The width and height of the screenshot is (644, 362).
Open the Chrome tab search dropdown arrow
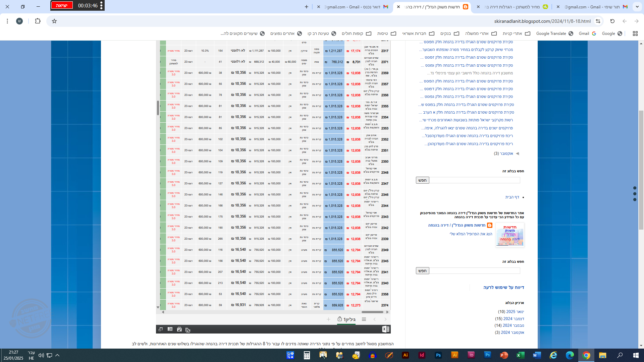(x=637, y=7)
